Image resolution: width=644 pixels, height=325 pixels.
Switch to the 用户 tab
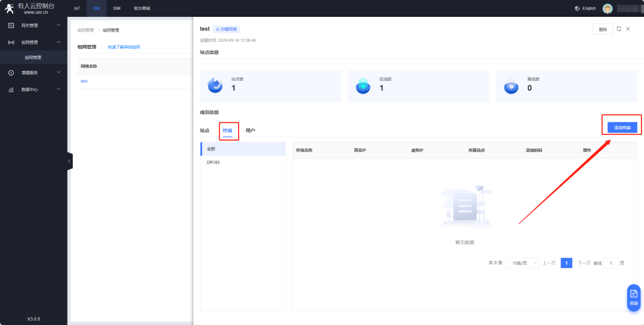tap(250, 130)
